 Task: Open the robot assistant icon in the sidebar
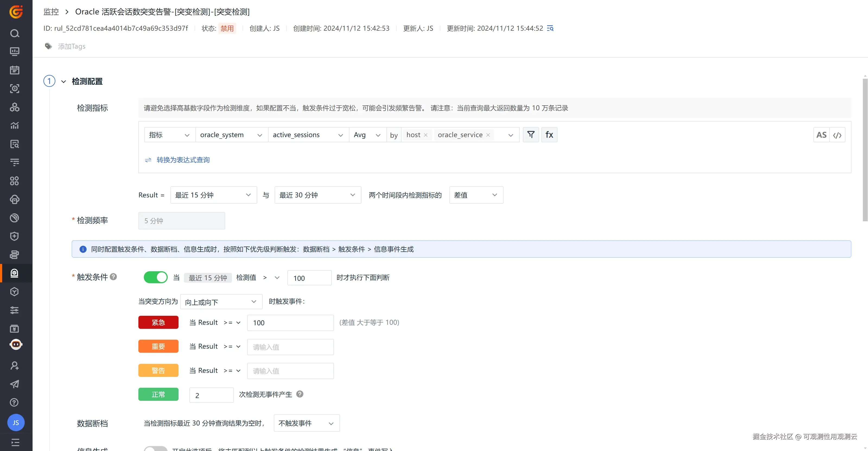pyautogui.click(x=16, y=345)
